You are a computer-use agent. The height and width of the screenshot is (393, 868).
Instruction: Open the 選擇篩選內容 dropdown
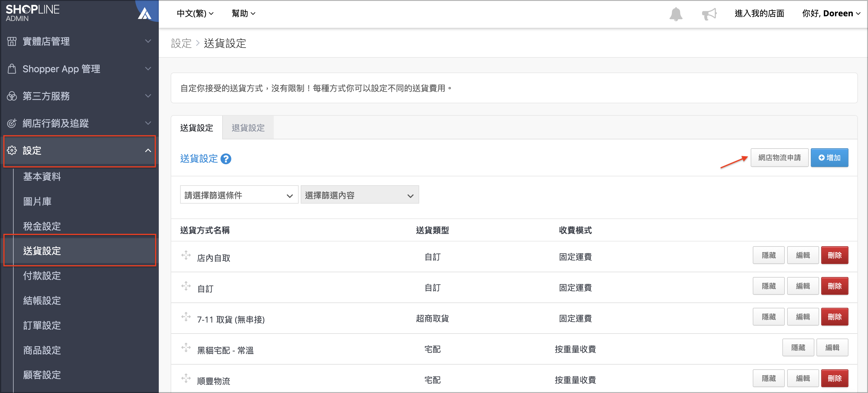360,195
